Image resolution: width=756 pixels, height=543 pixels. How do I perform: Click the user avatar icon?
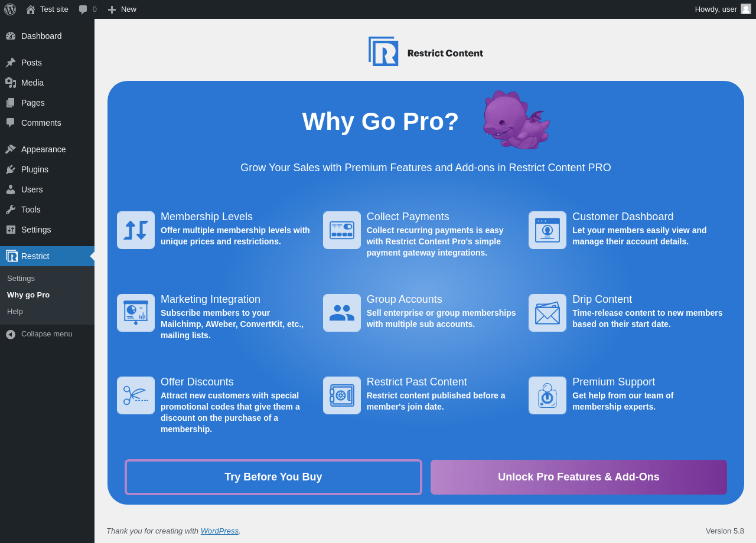pos(746,9)
